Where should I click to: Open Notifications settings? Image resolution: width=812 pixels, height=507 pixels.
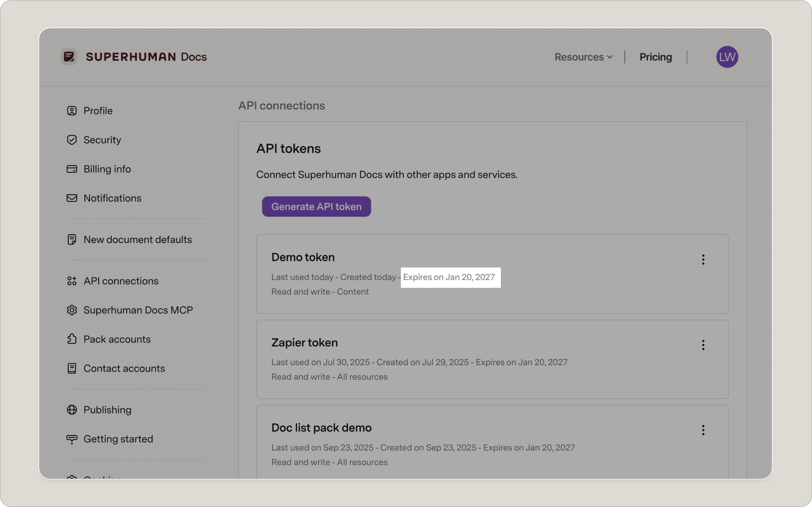point(112,198)
